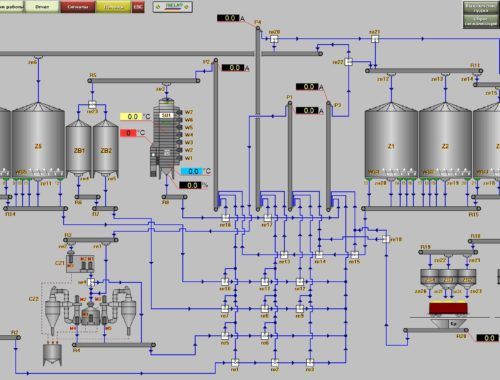Click the horn shutoff button top-right
500x380 pixels.
pyautogui.click(x=481, y=8)
